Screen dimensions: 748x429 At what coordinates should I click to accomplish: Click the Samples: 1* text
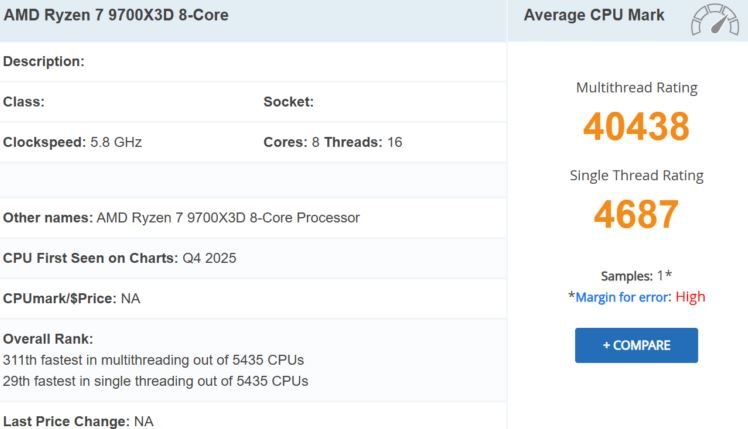pyautogui.click(x=636, y=276)
